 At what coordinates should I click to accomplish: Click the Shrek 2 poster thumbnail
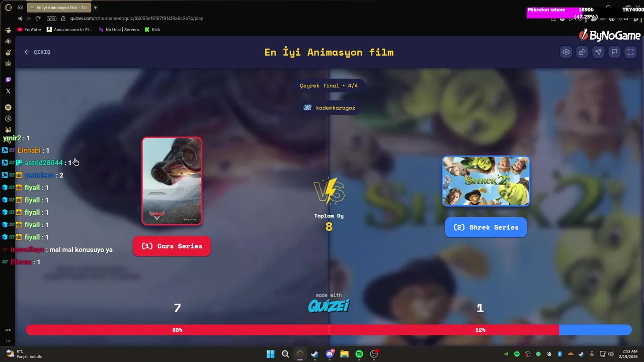coord(486,181)
